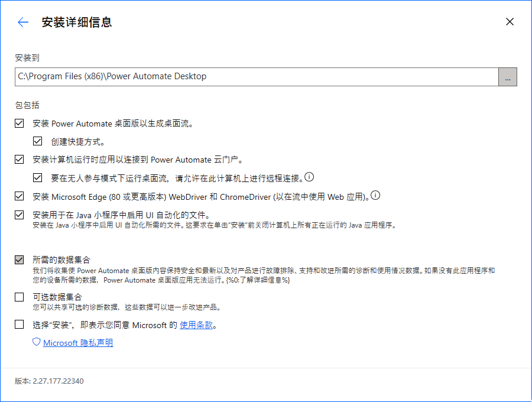Open folder browser with the ... button
Screen dimensions: 532x402
[x=508, y=77]
